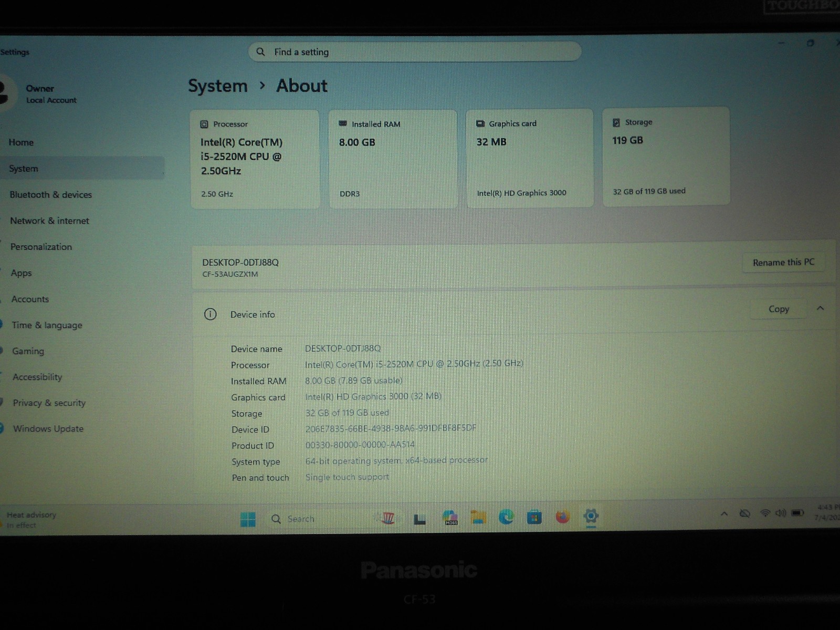The height and width of the screenshot is (630, 840).
Task: Open Bluetooth & devices settings
Action: [x=50, y=195]
